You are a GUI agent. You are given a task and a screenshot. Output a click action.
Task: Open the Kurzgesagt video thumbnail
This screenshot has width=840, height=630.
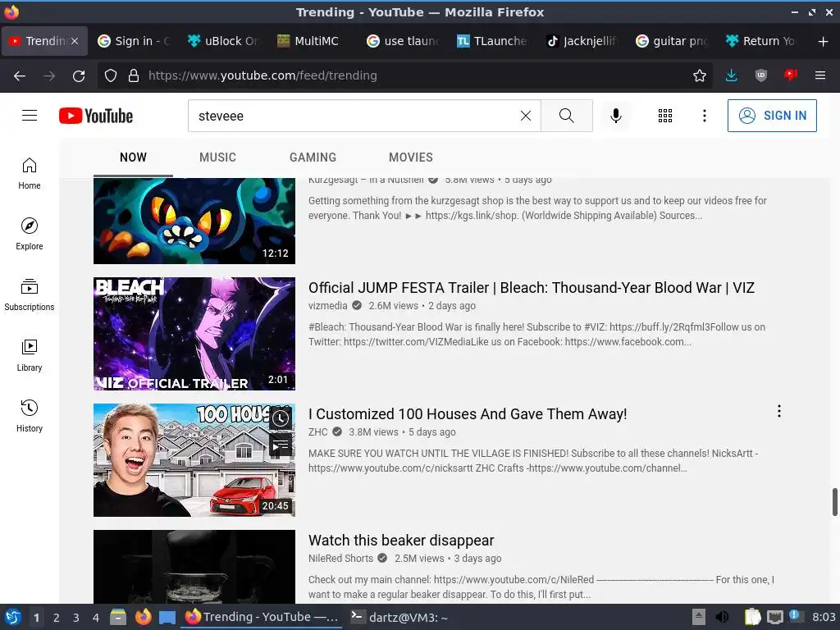pyautogui.click(x=194, y=221)
